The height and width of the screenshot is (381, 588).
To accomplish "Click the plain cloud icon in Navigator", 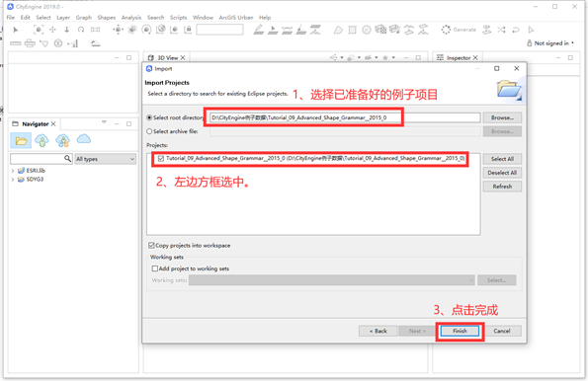I will [84, 139].
